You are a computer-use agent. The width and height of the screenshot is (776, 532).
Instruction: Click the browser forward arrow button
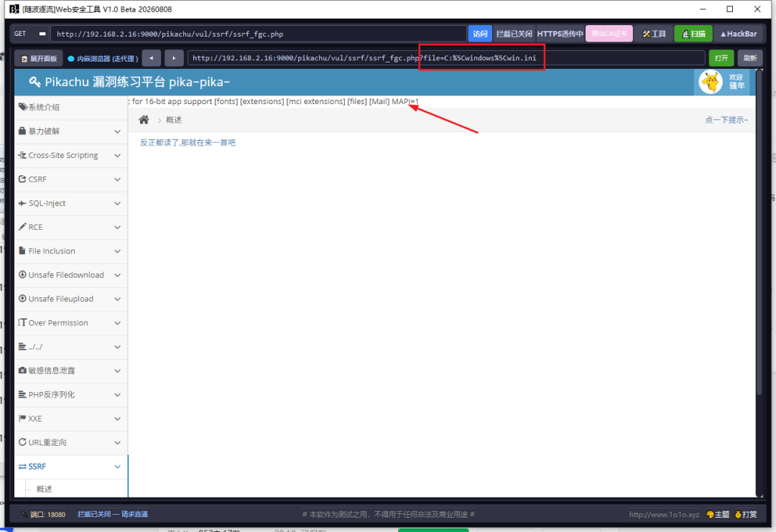pyautogui.click(x=174, y=58)
